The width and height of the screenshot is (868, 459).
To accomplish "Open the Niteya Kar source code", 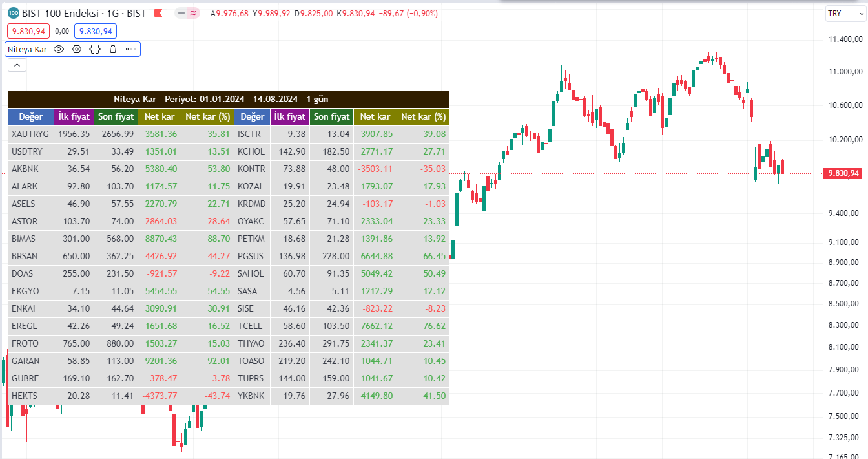I will pos(95,49).
